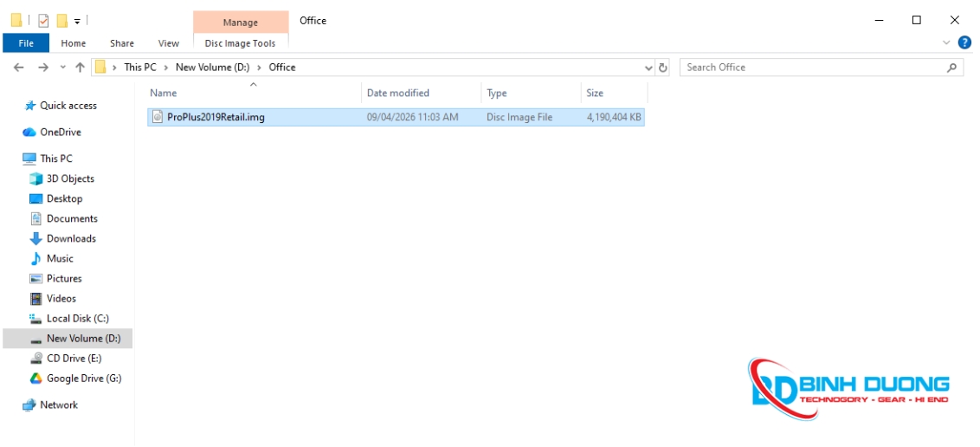Open Music folder in sidebar

[51, 258]
